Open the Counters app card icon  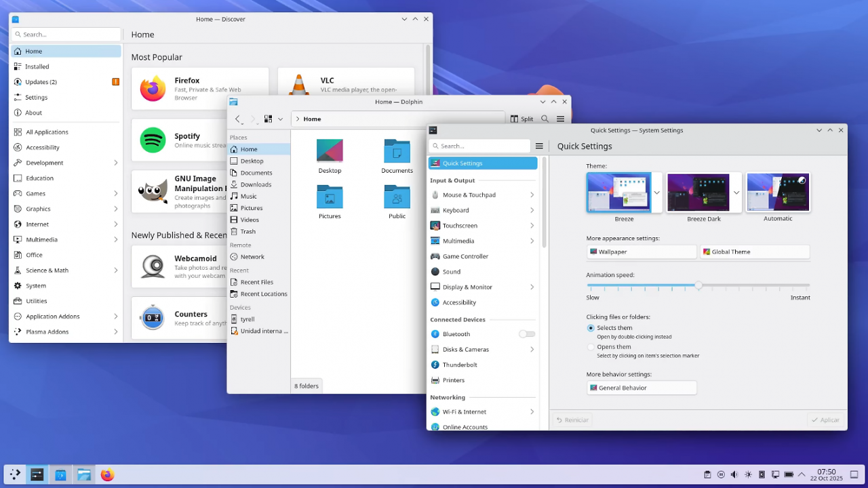click(153, 317)
